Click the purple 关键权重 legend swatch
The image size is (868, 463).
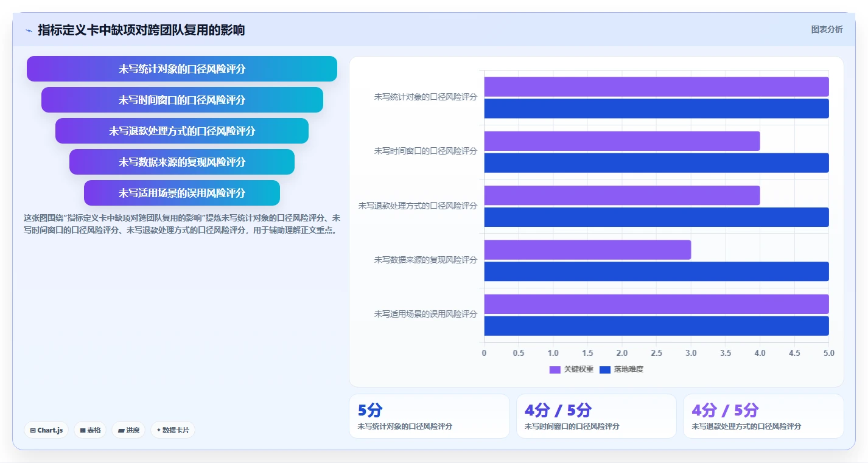[555, 369]
